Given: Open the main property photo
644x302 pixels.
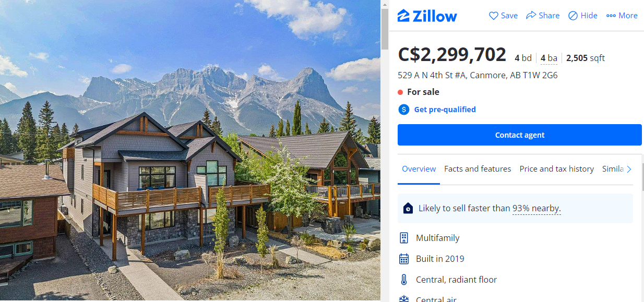Looking at the screenshot, I should coord(190,151).
